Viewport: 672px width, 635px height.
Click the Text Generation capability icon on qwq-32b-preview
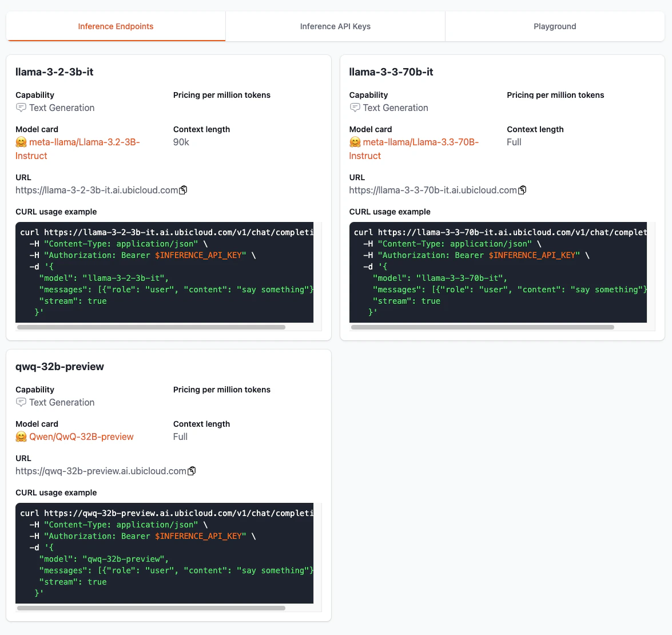click(x=21, y=402)
